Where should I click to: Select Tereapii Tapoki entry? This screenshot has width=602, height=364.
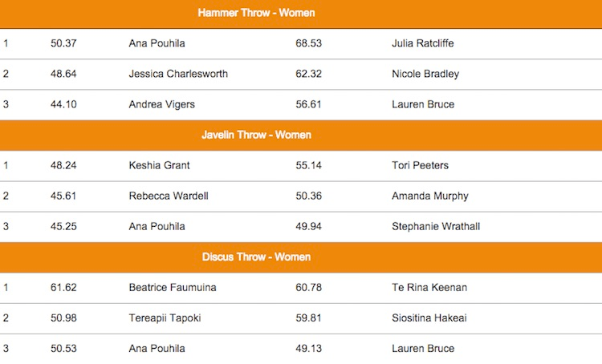[x=165, y=317]
